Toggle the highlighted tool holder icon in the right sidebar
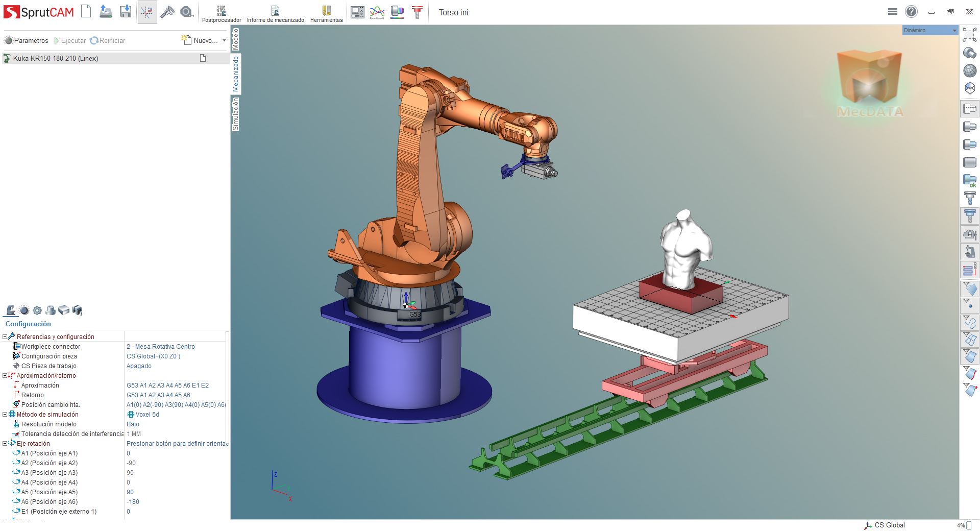Image resolution: width=980 pixels, height=531 pixels. click(x=969, y=216)
